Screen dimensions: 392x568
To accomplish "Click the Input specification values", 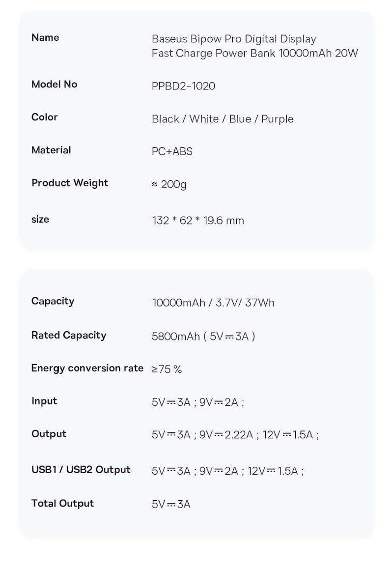I will 198,402.
